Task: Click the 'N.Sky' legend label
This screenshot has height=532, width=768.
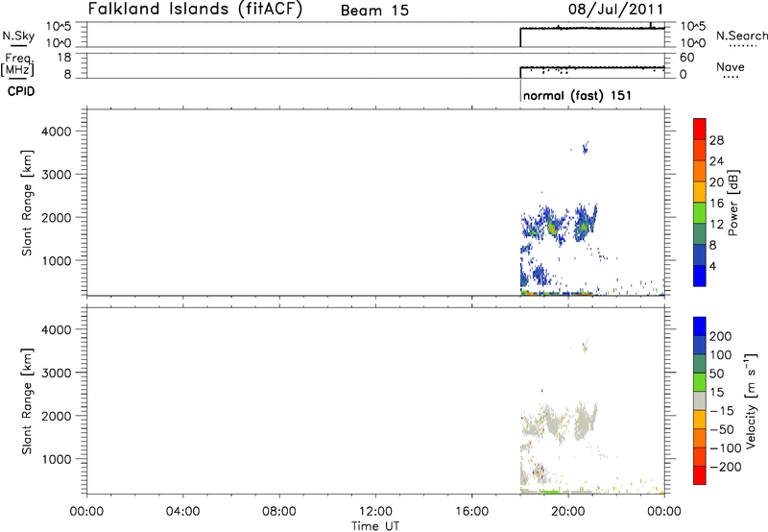Action: pos(18,36)
